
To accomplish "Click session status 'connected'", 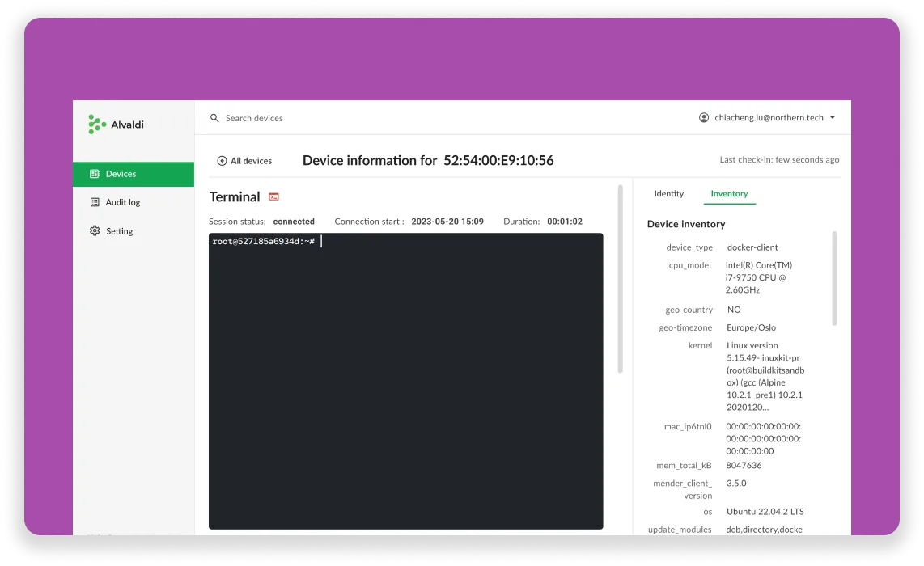I will tap(294, 222).
